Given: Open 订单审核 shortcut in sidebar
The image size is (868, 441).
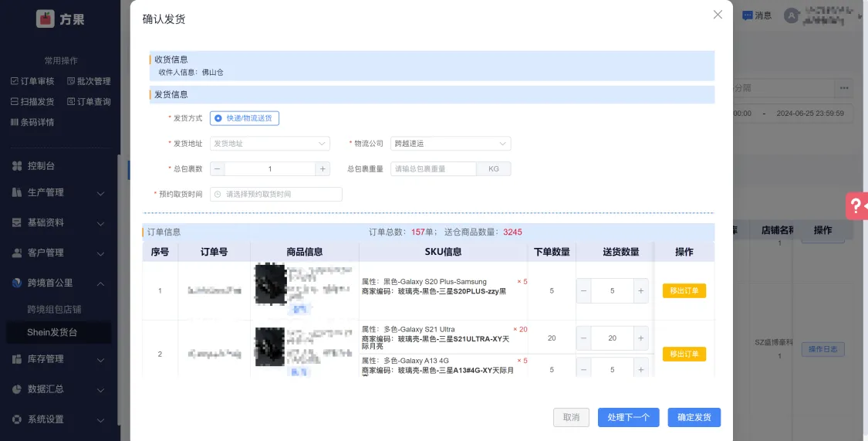Looking at the screenshot, I should pos(32,81).
